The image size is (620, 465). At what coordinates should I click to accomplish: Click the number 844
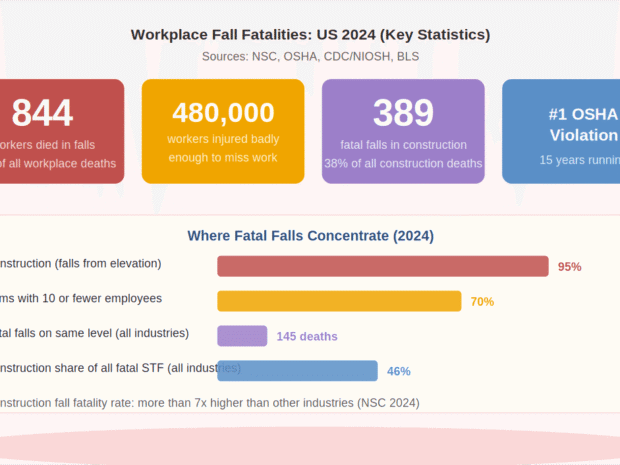point(42,113)
